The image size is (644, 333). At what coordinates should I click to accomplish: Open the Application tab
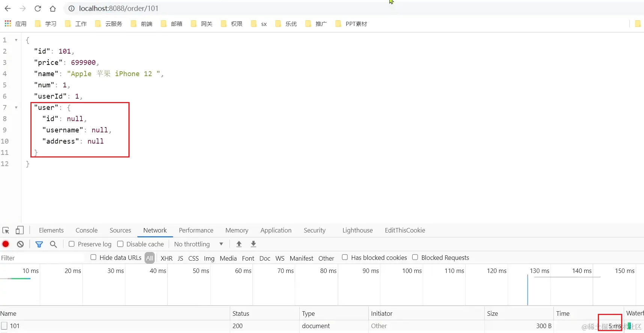(276, 230)
